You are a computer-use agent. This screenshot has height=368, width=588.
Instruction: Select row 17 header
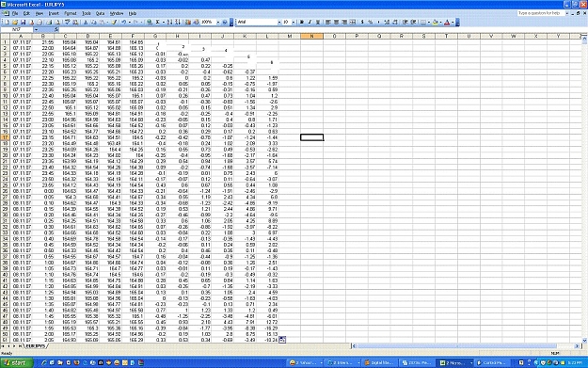[6, 137]
